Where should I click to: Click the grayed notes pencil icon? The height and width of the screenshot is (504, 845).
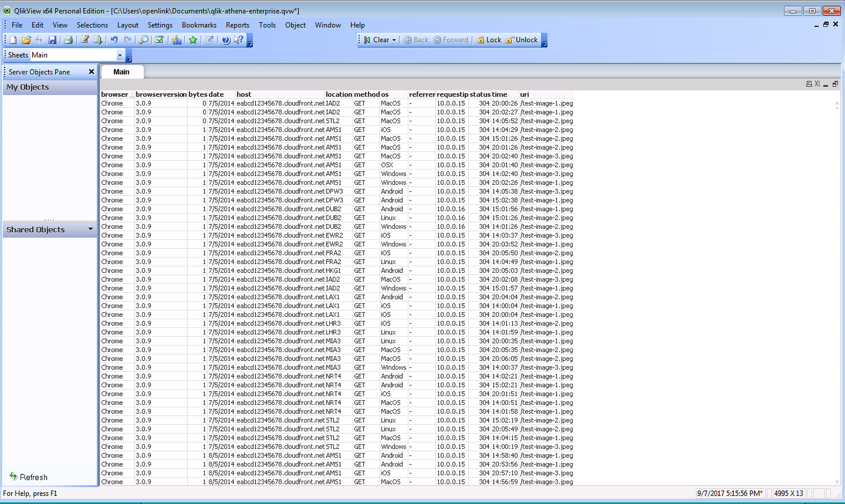pos(209,40)
